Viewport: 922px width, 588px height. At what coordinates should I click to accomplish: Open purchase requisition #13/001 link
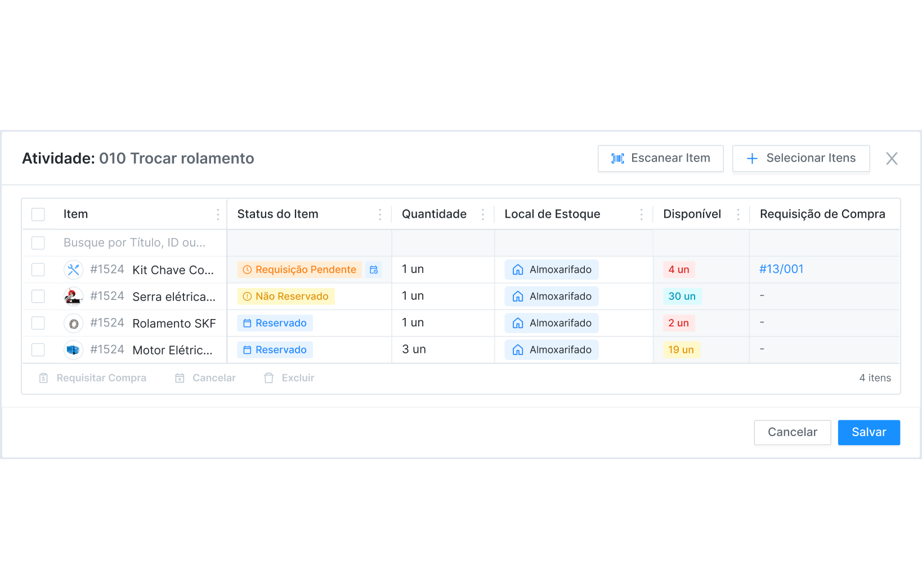click(x=781, y=270)
